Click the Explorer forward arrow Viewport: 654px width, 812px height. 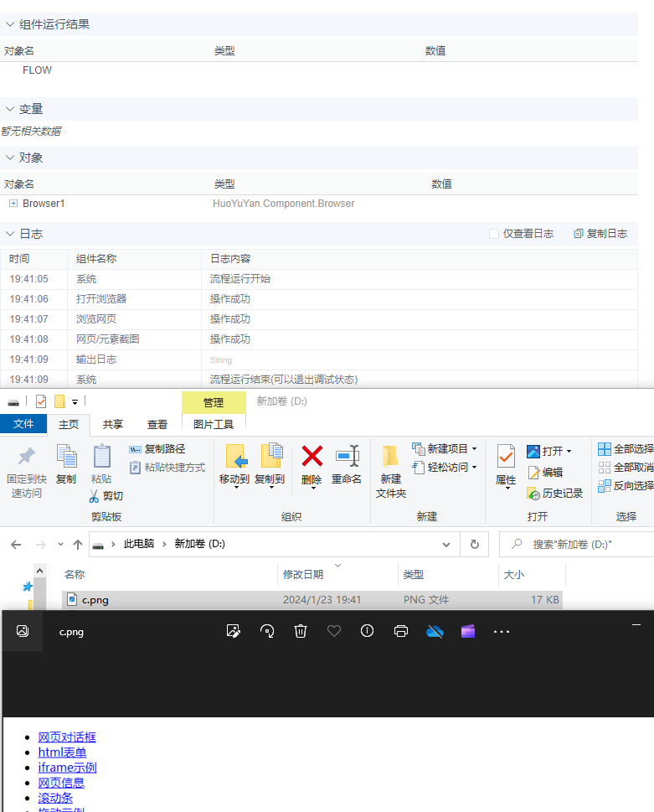(x=40, y=545)
